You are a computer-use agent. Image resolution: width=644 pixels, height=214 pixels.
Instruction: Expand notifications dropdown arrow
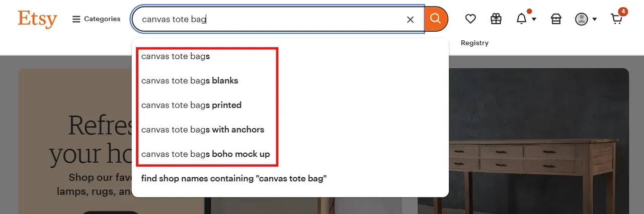click(x=534, y=20)
